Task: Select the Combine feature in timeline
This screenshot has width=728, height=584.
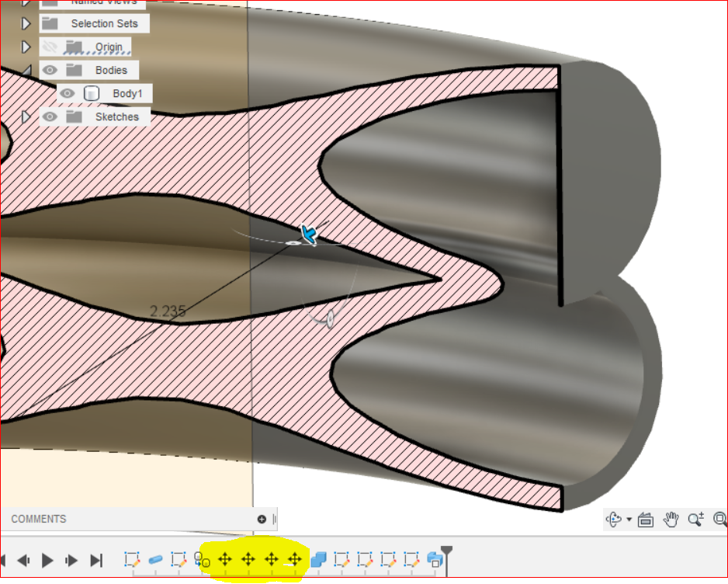Action: click(x=318, y=559)
